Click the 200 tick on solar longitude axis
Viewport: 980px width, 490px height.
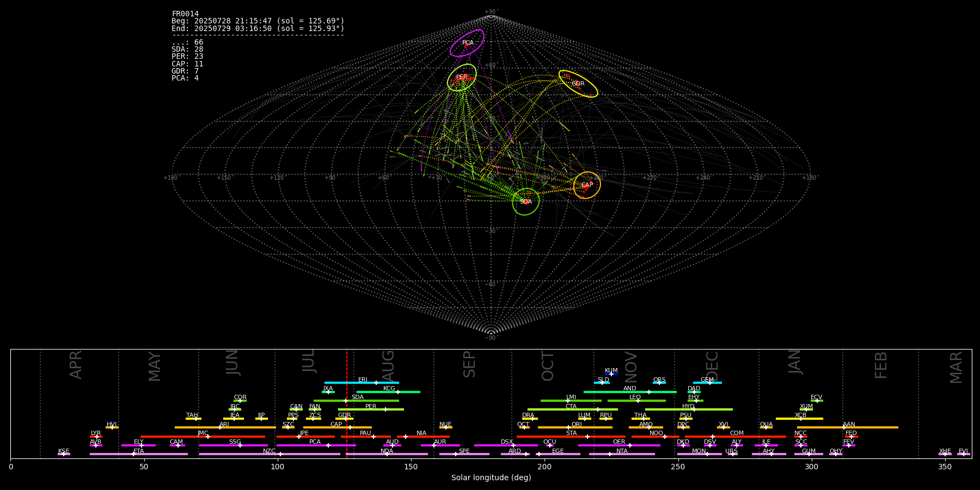point(544,467)
